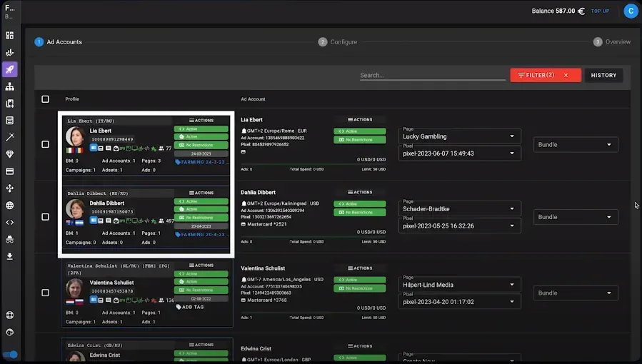Click the globe icon in sidebar

[x=10, y=206]
